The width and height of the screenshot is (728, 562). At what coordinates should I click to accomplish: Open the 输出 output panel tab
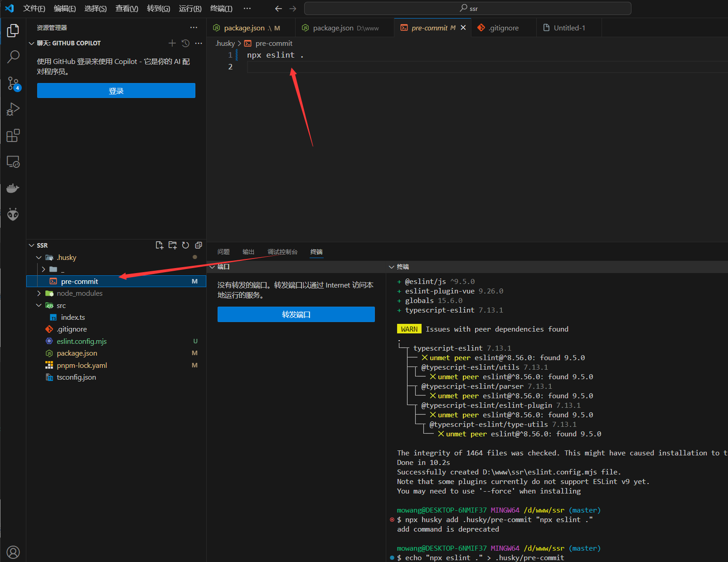click(248, 252)
